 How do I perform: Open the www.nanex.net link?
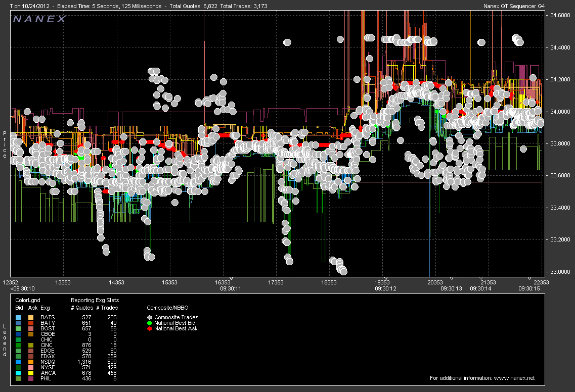[x=514, y=378]
